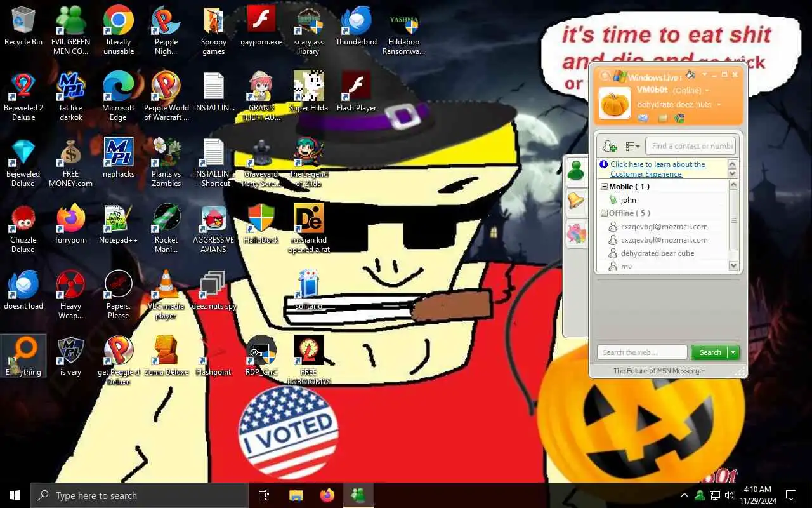Viewport: 812px width, 508px height.
Task: Click the Search the web field
Action: pos(642,352)
